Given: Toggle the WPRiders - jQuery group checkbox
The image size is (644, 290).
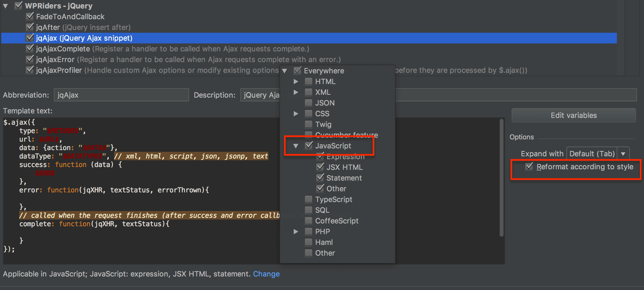Looking at the screenshot, I should 18,5.
